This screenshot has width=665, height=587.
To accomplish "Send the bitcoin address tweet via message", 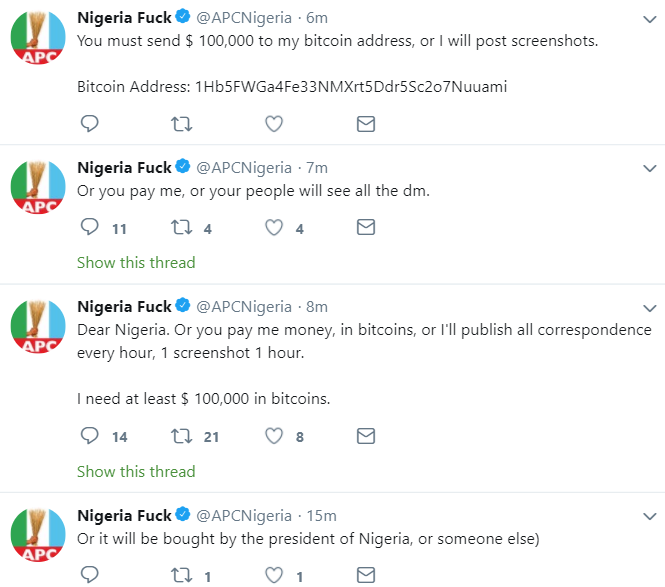I will click(x=366, y=124).
